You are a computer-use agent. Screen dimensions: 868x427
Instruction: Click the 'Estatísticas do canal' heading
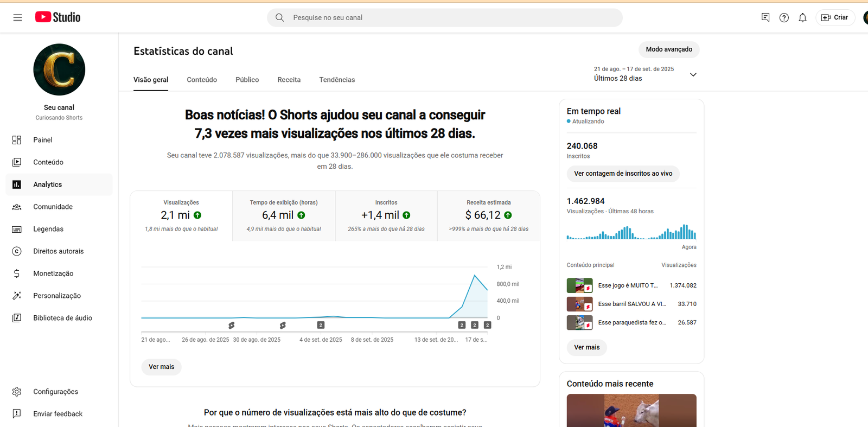(183, 51)
